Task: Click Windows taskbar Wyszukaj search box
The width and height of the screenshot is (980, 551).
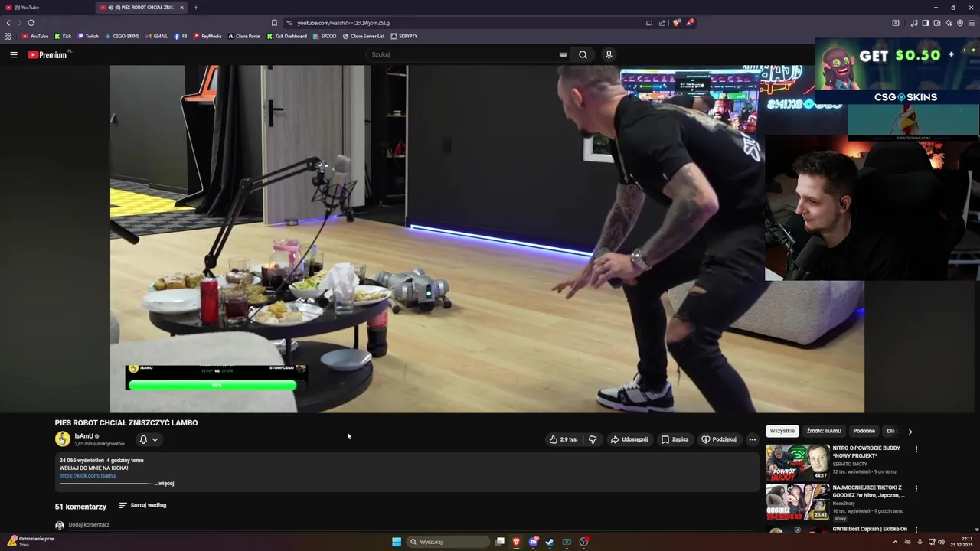Action: (448, 542)
